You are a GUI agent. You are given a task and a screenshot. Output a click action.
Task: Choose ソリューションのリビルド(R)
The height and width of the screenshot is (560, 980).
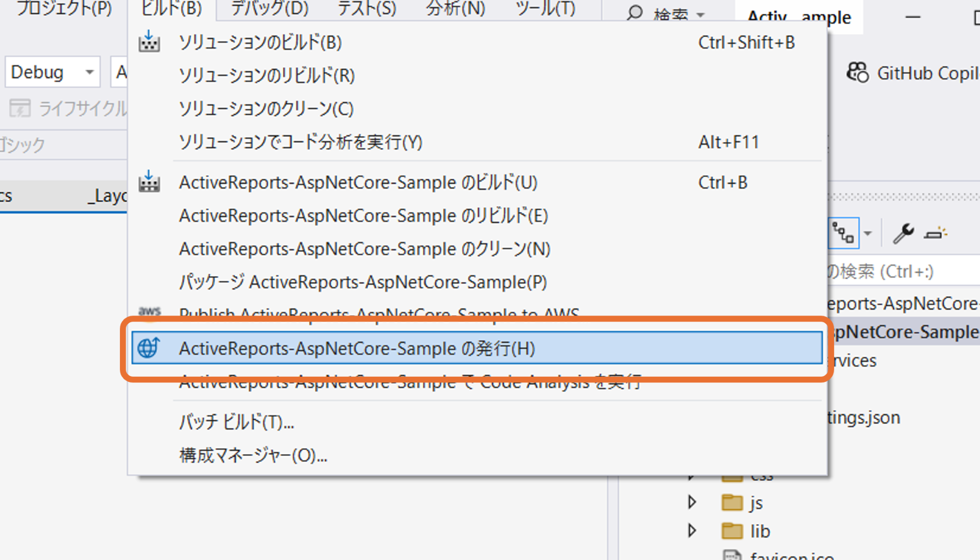click(x=477, y=76)
